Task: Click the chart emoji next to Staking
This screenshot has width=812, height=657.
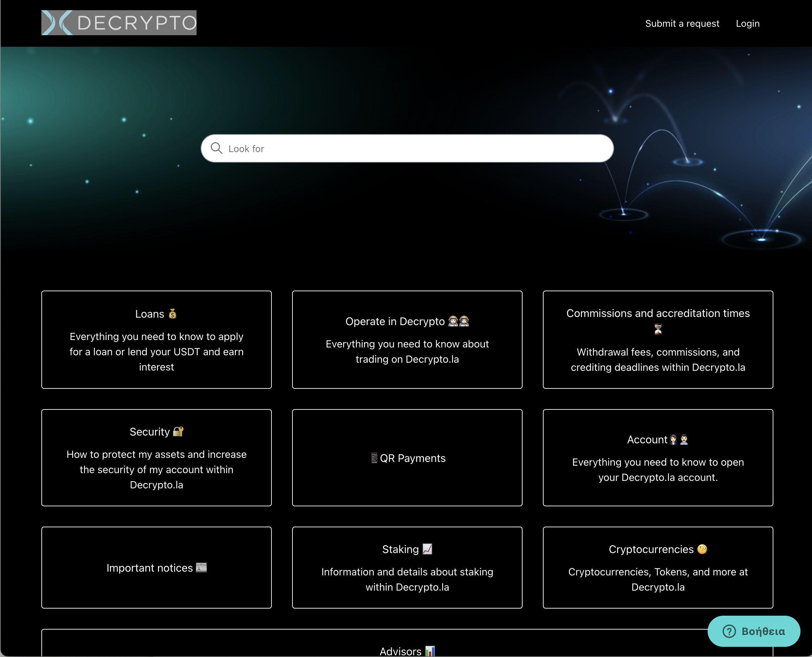Action: click(427, 549)
